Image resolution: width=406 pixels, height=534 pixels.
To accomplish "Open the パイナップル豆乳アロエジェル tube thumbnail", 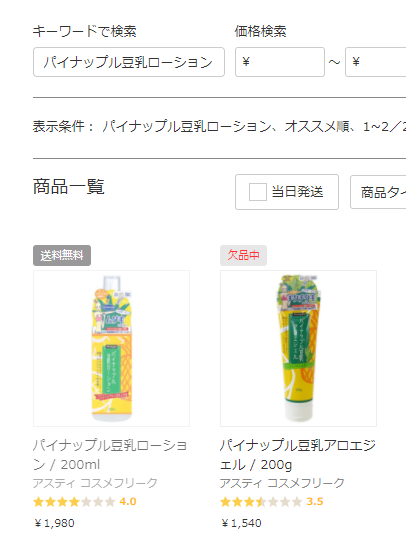I will [x=298, y=348].
